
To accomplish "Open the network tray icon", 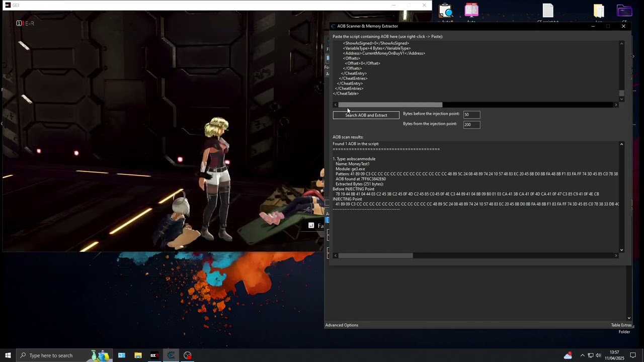I will [x=591, y=355].
